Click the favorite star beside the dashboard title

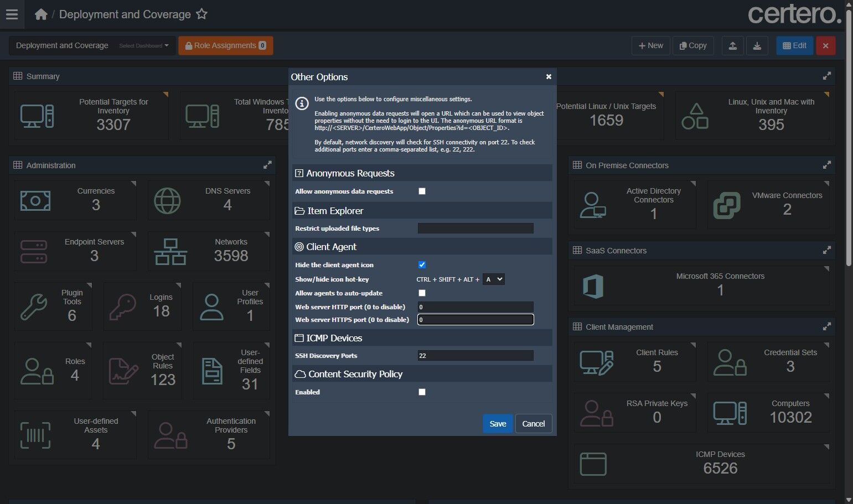[x=202, y=14]
